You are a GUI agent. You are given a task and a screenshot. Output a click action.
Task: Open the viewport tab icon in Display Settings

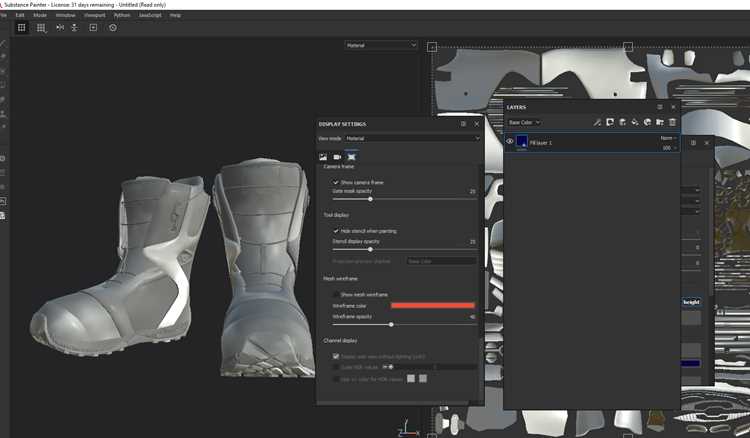[352, 157]
